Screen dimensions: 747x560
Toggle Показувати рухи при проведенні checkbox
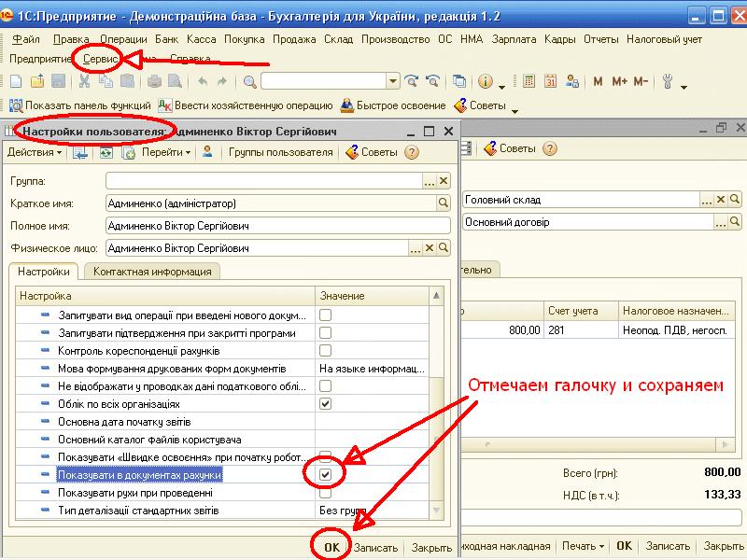coord(325,494)
